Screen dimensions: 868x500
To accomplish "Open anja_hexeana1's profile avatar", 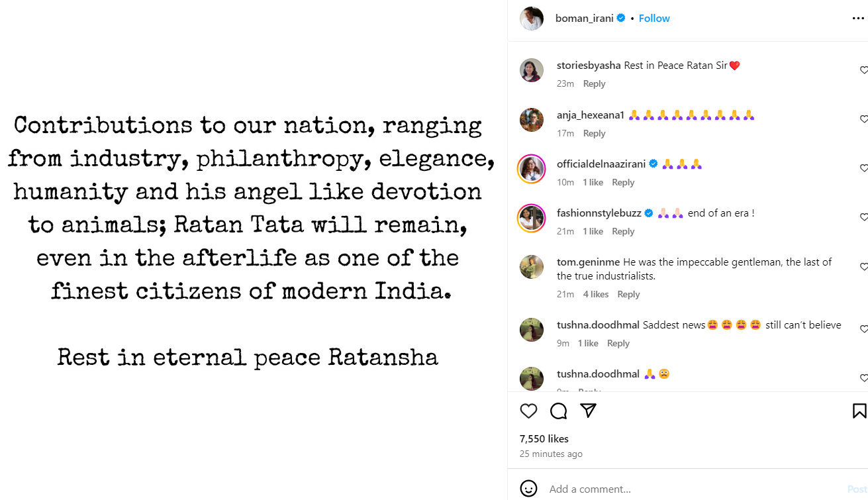I will [532, 120].
